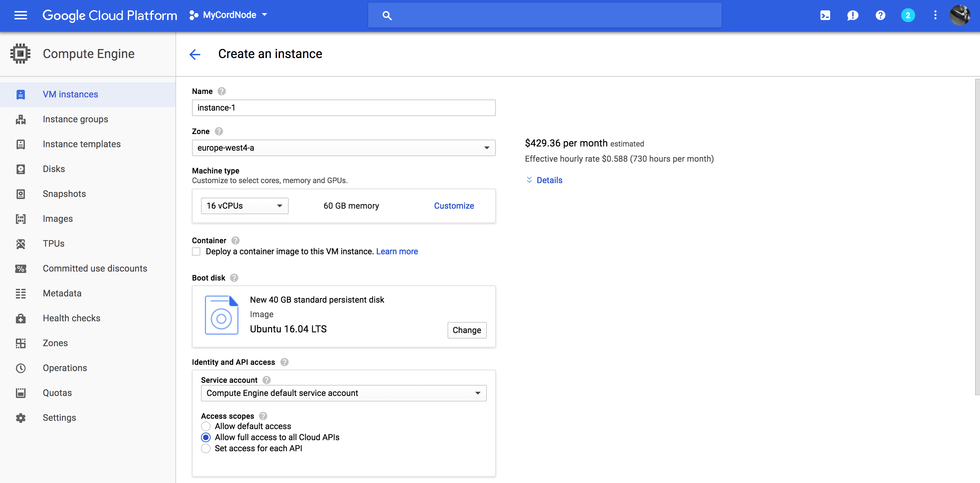Viewport: 980px width, 483px height.
Task: Click the page vertical scrollbar
Action: [977, 237]
